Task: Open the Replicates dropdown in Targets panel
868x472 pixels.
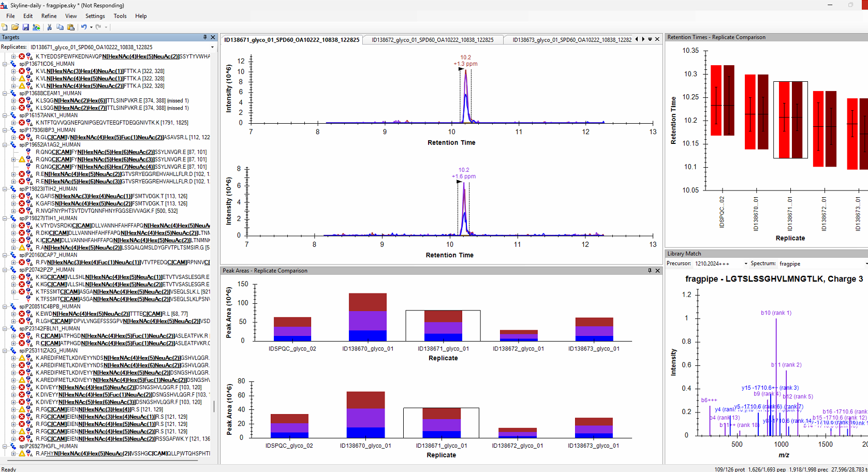Action: [212, 47]
